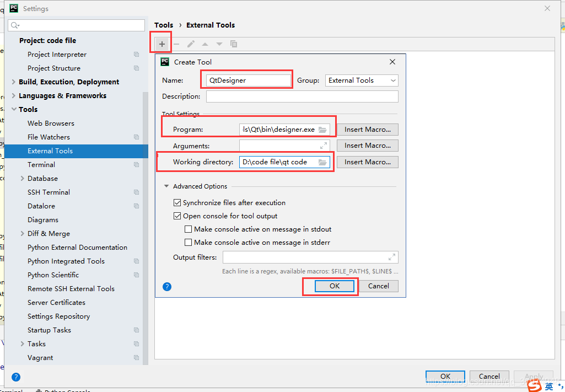Collapse the Advanced Options section

[166, 186]
